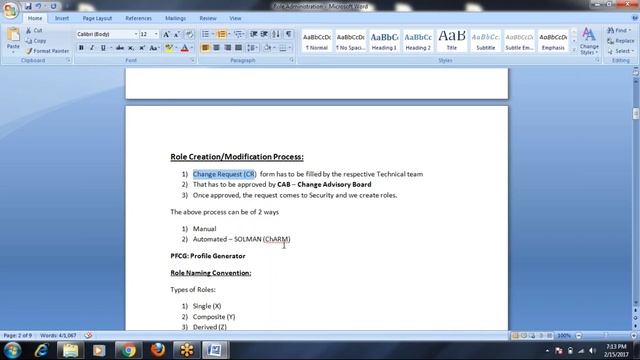Activate the Format Painter tool
This screenshot has height=360, width=640.
coord(47,51)
